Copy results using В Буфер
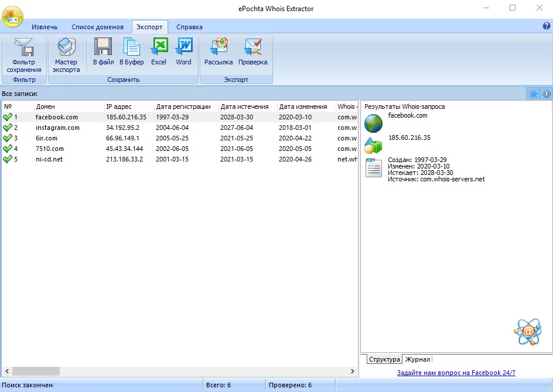The image size is (553, 392). (x=132, y=51)
